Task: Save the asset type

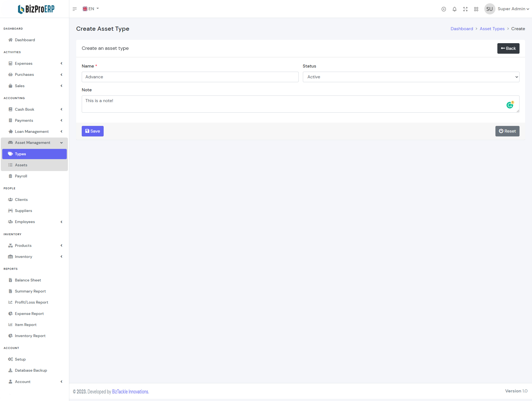Action: click(93, 131)
